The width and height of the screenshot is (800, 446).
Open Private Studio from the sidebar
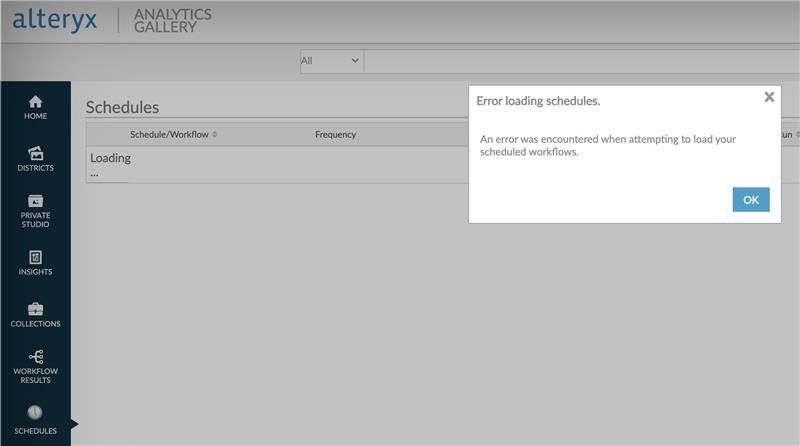click(x=35, y=211)
